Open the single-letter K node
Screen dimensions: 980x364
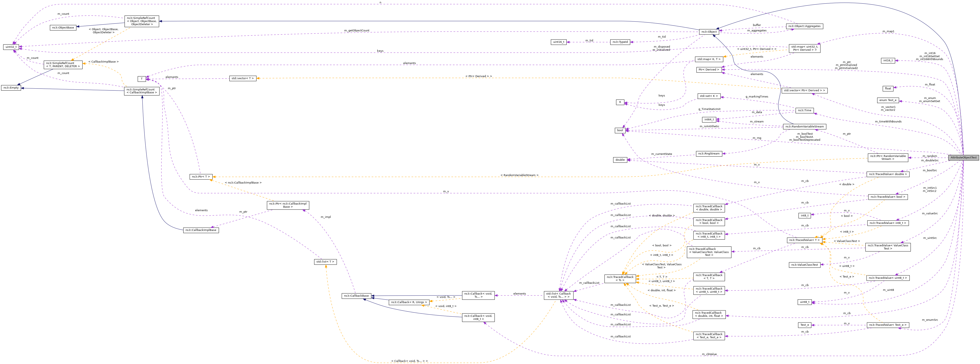[620, 102]
